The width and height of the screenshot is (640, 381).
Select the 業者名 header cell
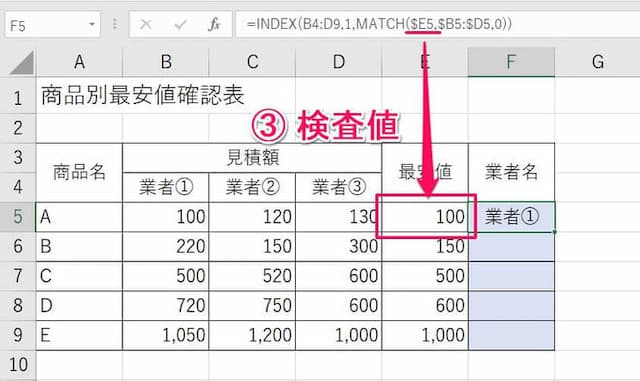coord(511,172)
